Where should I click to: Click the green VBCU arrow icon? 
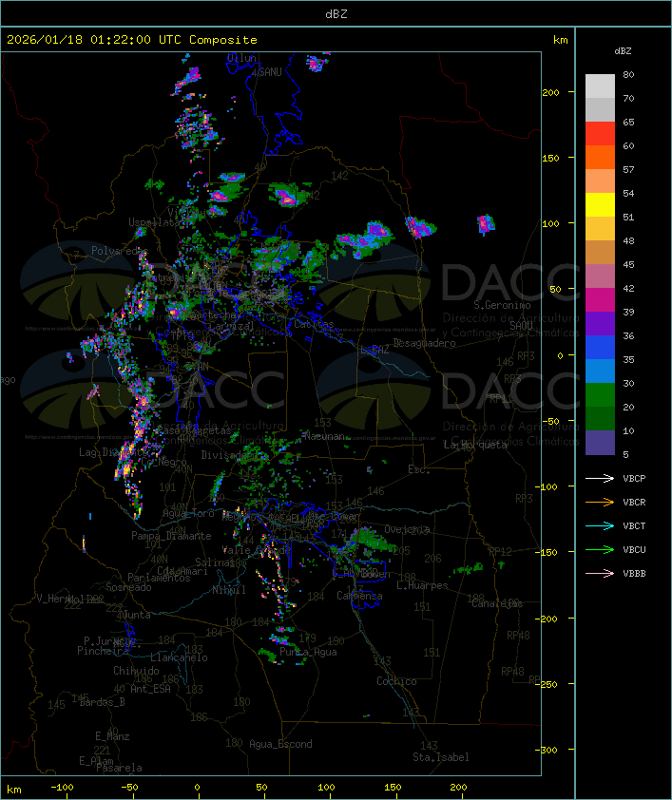600,549
